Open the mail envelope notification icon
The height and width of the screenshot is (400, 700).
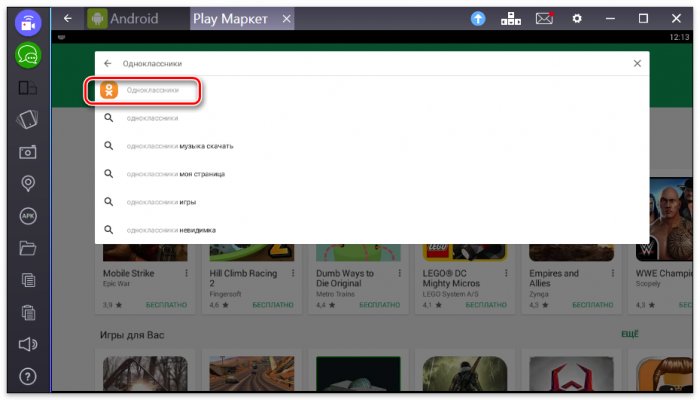(x=544, y=18)
